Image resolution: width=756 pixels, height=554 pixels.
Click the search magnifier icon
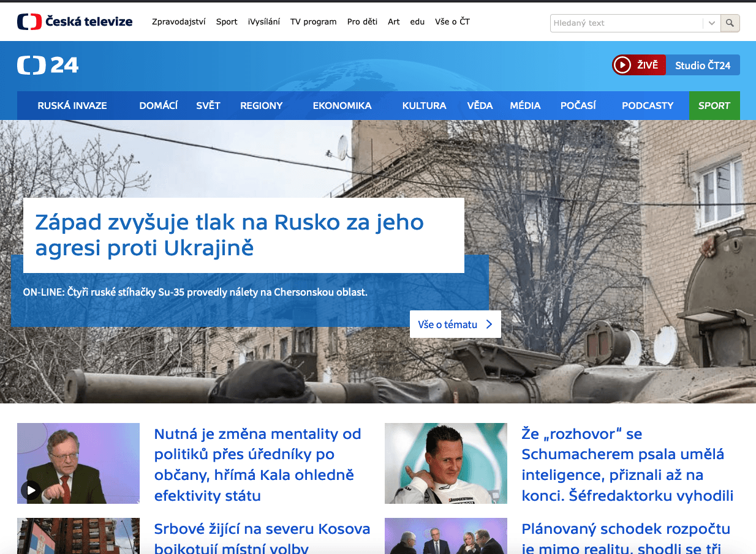730,23
